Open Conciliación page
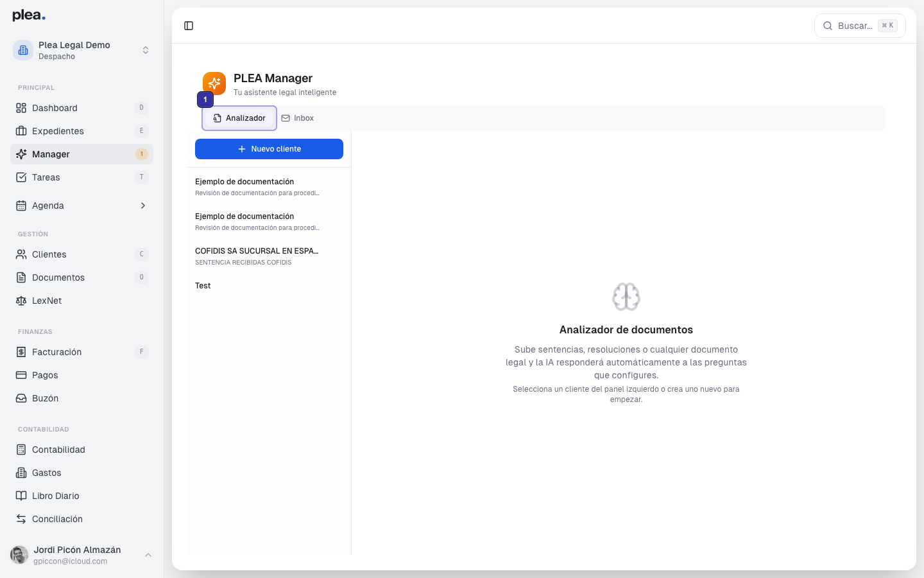This screenshot has width=924, height=578. (81, 519)
